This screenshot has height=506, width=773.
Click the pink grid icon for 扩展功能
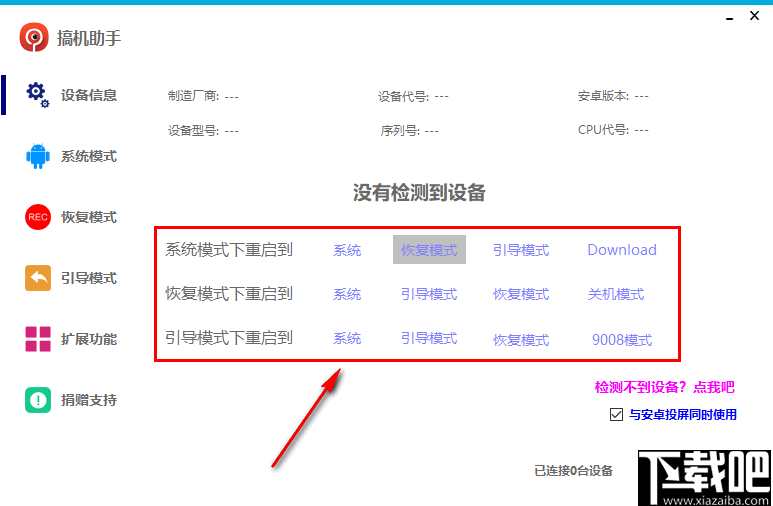(38, 339)
